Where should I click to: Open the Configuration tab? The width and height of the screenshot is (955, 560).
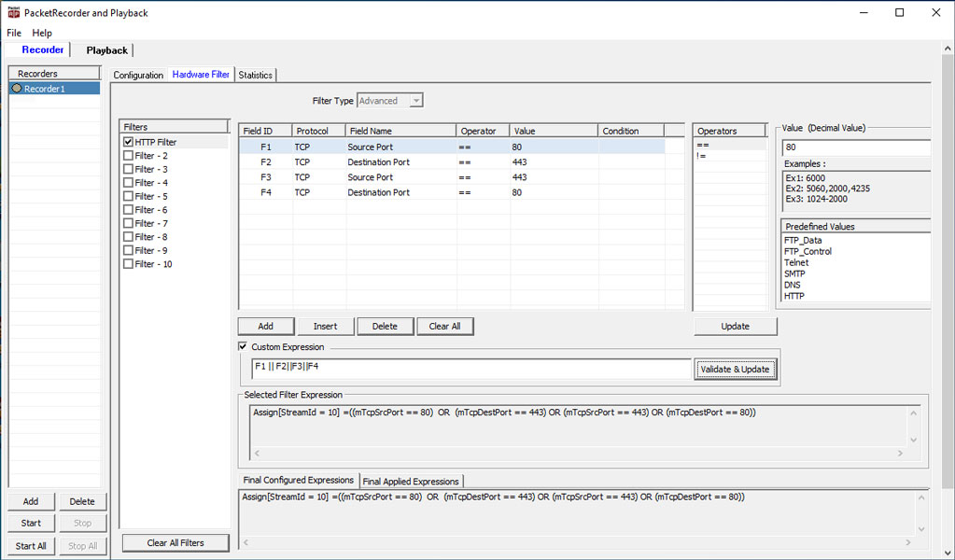pos(138,75)
